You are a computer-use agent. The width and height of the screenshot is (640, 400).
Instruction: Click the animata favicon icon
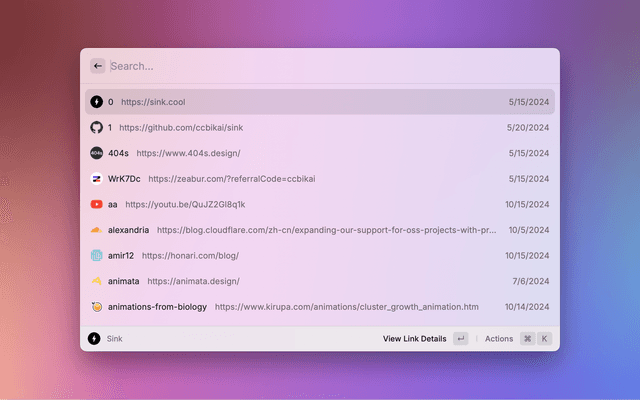[x=96, y=281]
